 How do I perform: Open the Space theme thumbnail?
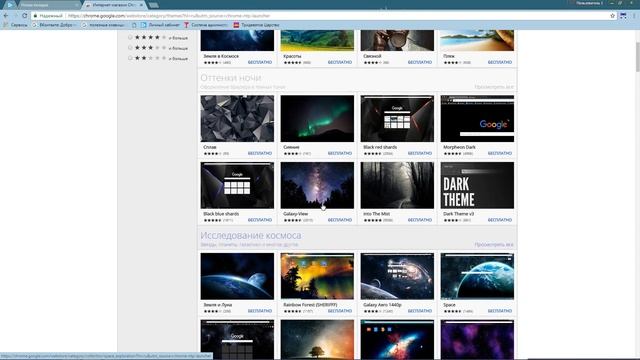[x=477, y=276]
